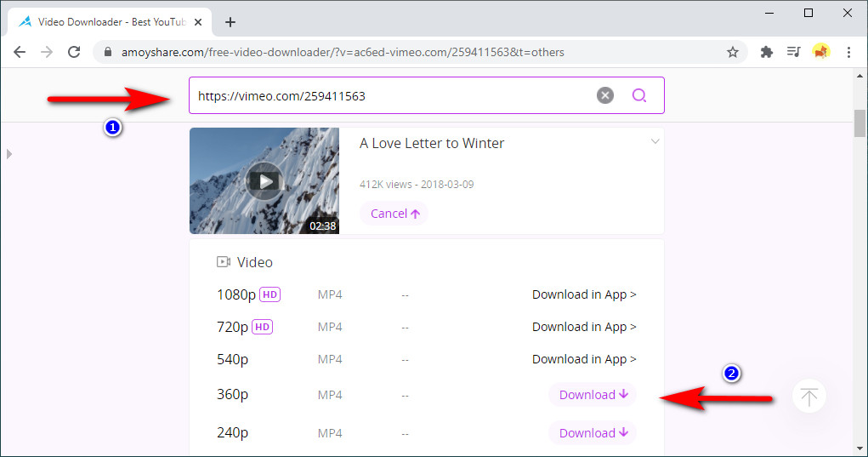Download the 240p MP4 video
This screenshot has width=868, height=457.
(x=593, y=433)
